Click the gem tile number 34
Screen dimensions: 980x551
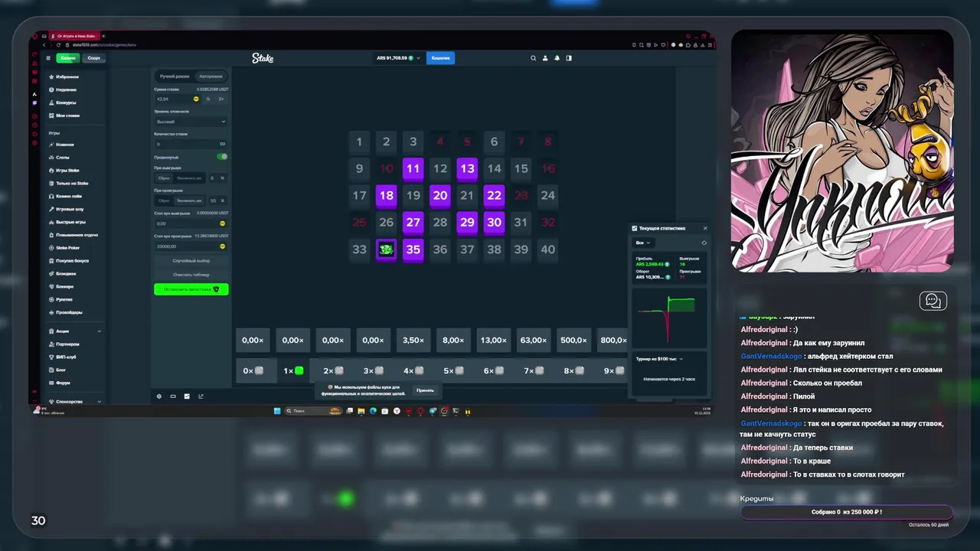point(387,249)
